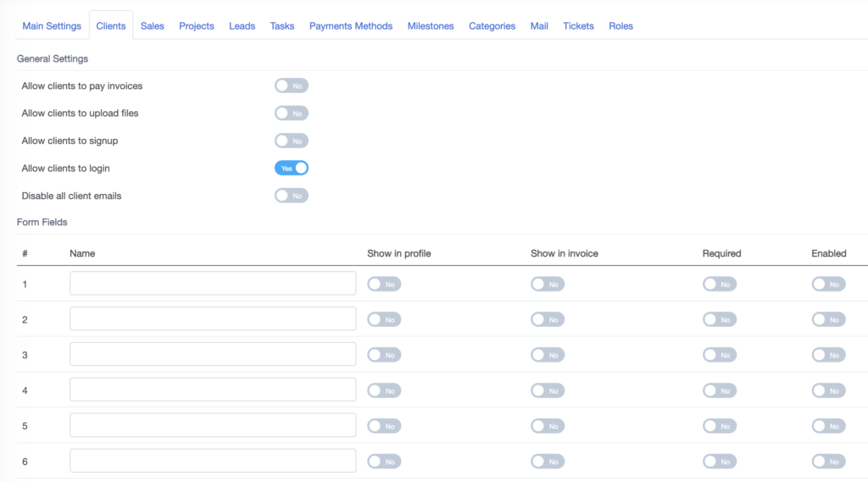Open the Roles tab
The width and height of the screenshot is (868, 482).
click(621, 26)
